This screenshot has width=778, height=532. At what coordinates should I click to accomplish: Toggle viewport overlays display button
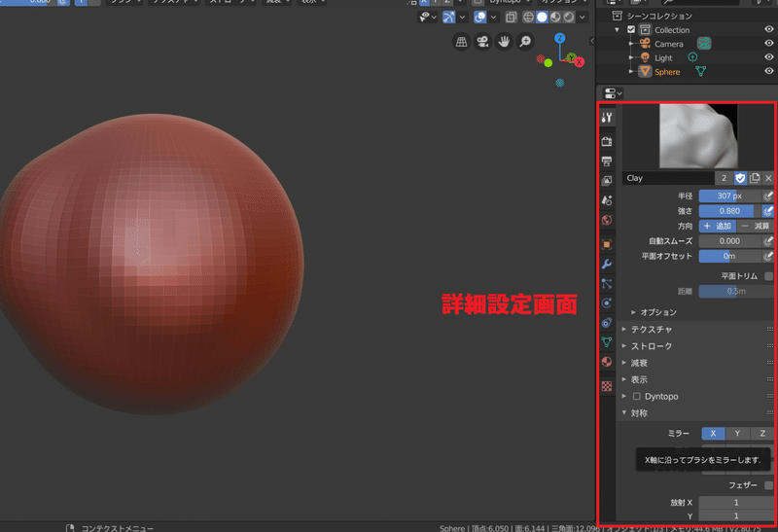pos(479,18)
